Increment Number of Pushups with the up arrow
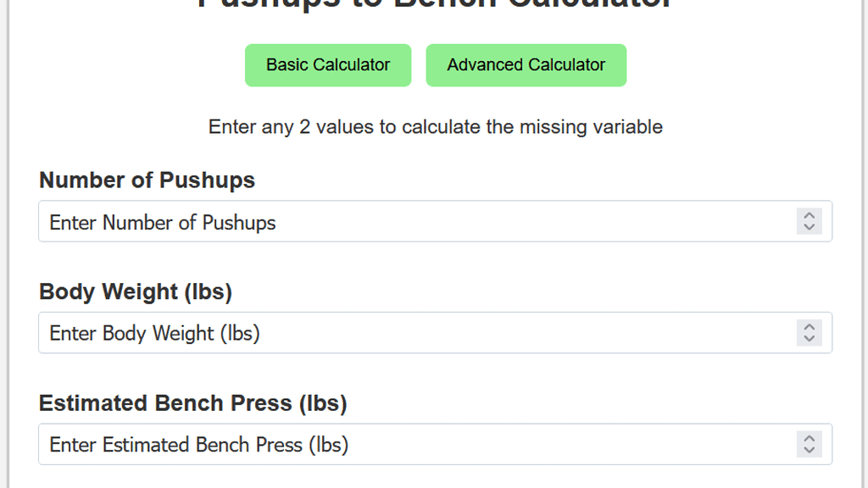This screenshot has height=488, width=868. coord(809,217)
